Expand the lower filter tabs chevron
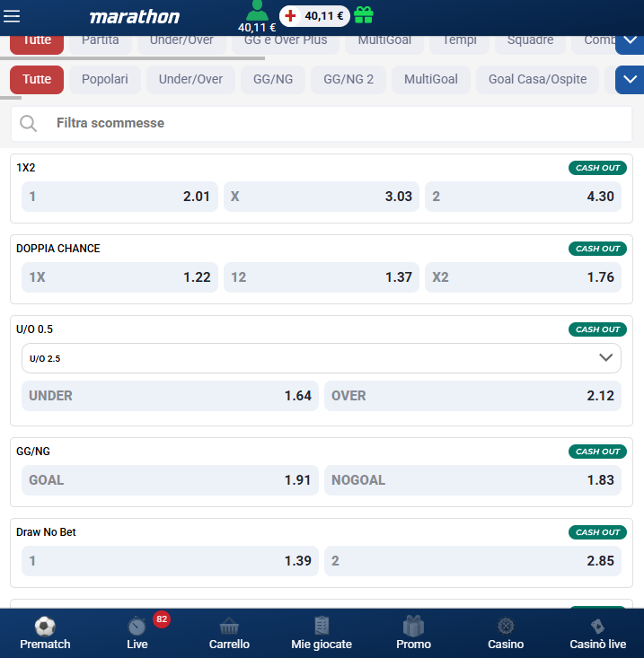The width and height of the screenshot is (644, 658). point(630,79)
